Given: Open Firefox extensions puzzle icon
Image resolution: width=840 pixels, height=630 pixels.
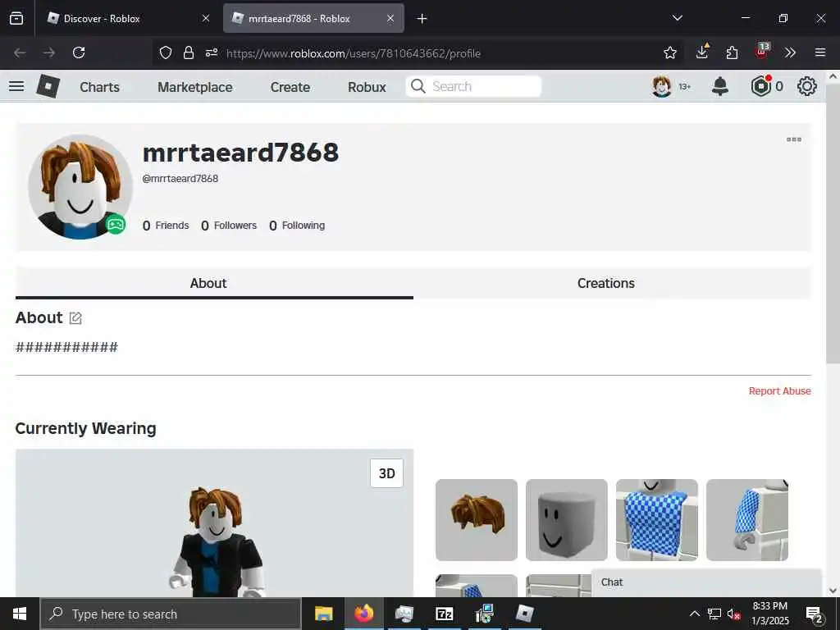Looking at the screenshot, I should pyautogui.click(x=732, y=52).
